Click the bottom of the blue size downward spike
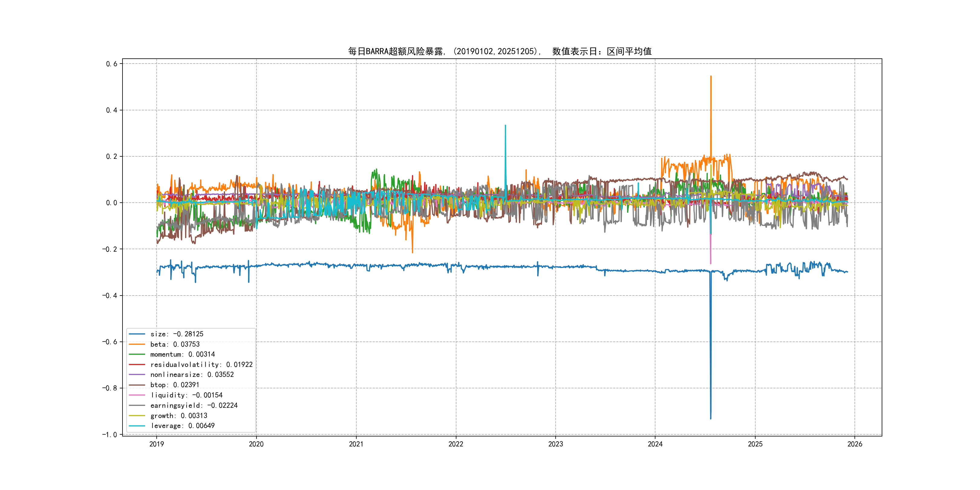The height and width of the screenshot is (490, 980). [x=711, y=419]
